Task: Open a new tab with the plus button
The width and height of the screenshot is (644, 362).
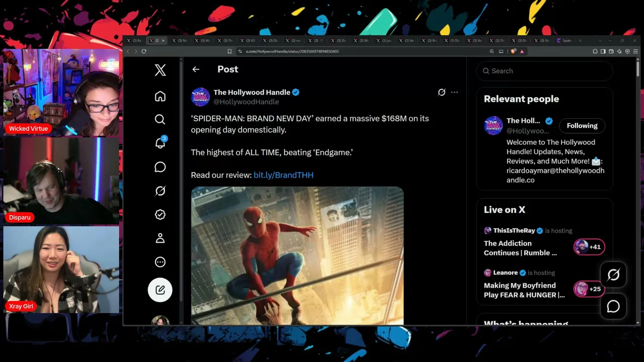Action: [x=580, y=41]
